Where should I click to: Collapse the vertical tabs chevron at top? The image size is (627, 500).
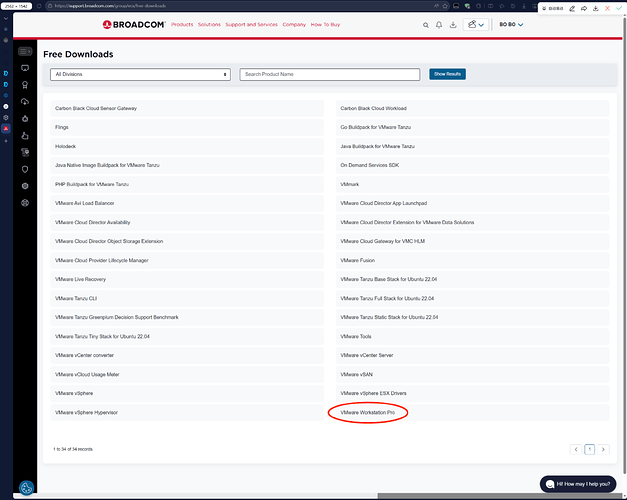[6, 18]
